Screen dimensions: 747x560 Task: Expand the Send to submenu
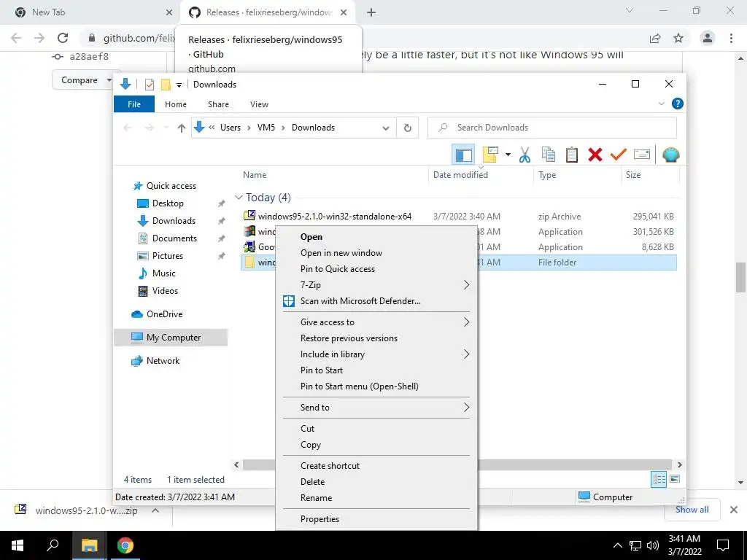tap(376, 408)
